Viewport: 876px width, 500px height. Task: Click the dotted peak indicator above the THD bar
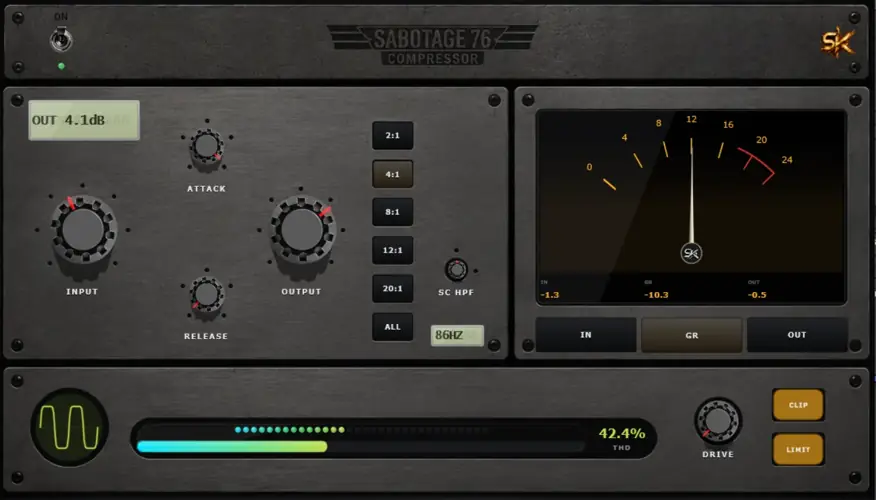(x=290, y=430)
